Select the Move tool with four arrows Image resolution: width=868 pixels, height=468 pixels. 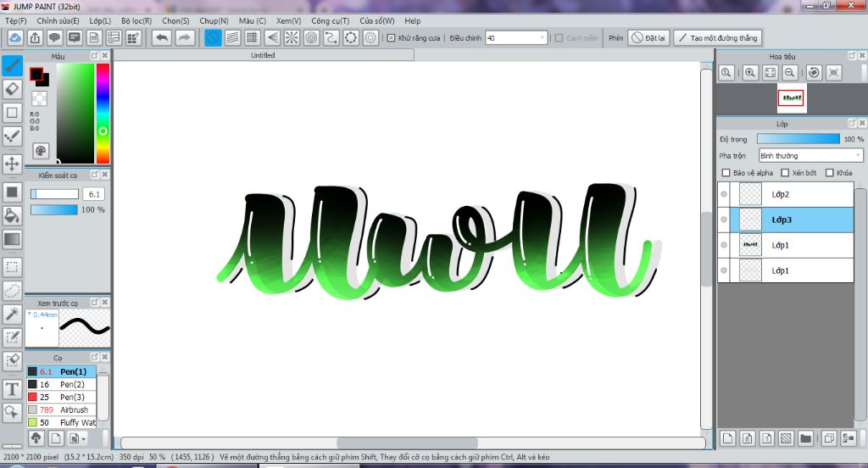12,164
